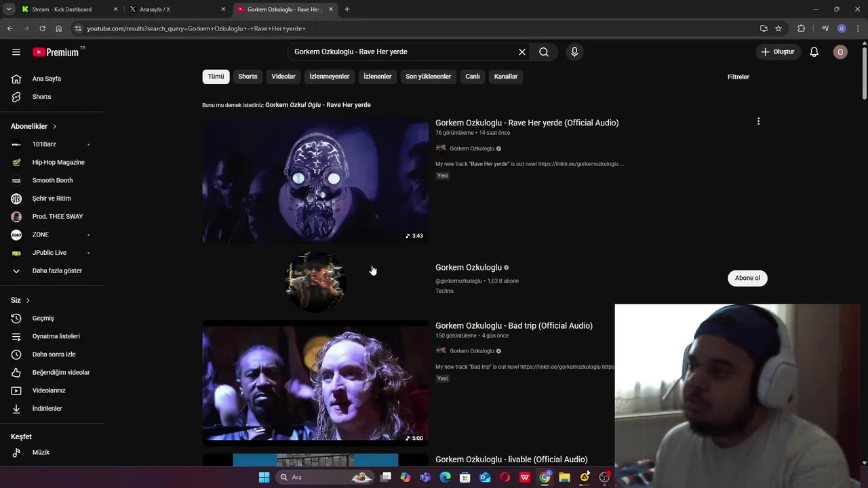Screen dimensions: 868x488
Task: Open the account avatar menu
Action: 840,52
